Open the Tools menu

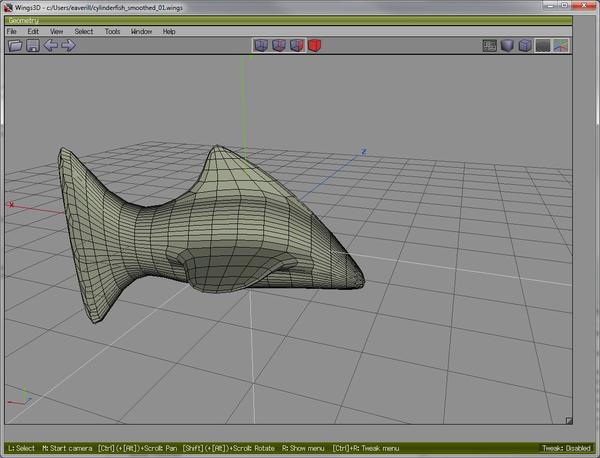coord(112,31)
